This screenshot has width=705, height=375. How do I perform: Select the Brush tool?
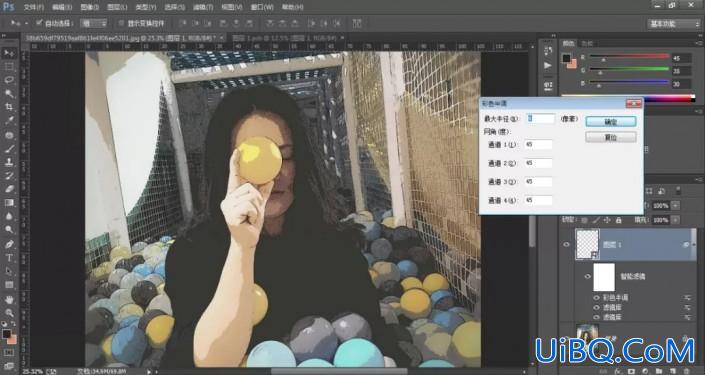9,148
